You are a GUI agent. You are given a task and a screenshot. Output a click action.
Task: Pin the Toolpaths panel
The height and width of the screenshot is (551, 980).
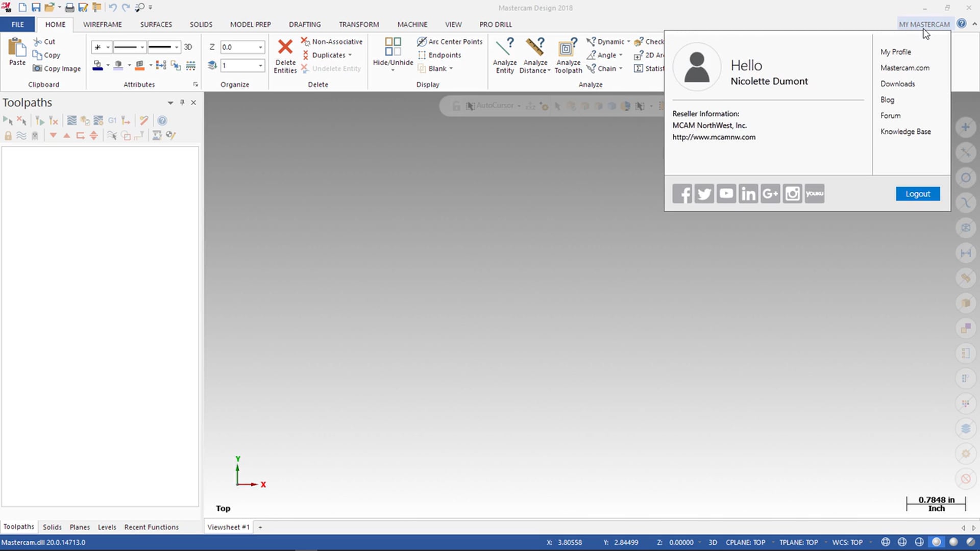tap(182, 103)
